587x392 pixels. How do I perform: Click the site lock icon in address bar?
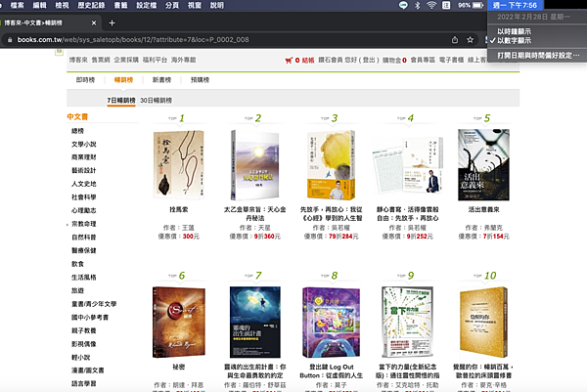point(10,40)
